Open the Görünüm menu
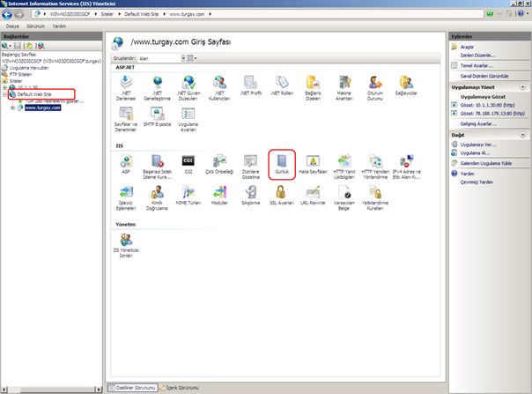532x394 pixels. pyautogui.click(x=35, y=26)
